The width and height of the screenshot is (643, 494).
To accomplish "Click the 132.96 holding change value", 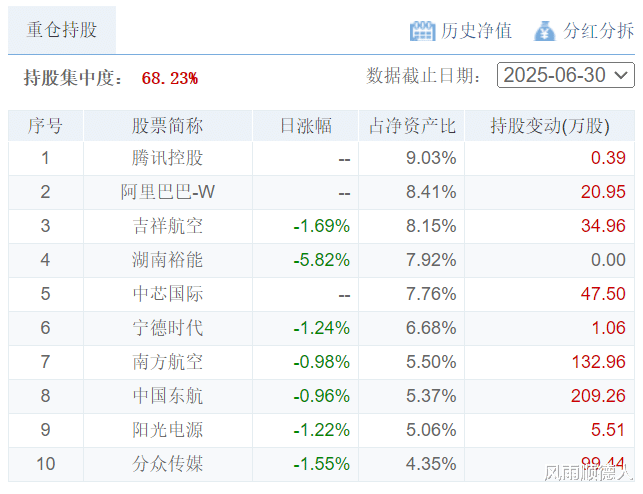I will [599, 362].
